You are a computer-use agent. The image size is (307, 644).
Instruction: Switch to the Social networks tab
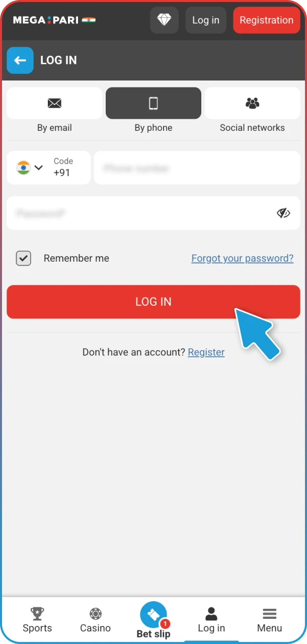(x=252, y=110)
